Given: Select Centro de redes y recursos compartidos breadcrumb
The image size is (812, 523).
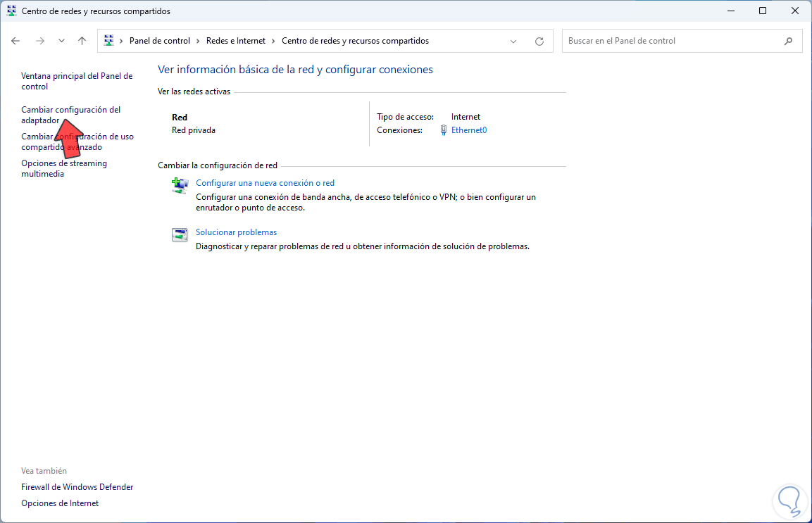Looking at the screenshot, I should [x=355, y=41].
